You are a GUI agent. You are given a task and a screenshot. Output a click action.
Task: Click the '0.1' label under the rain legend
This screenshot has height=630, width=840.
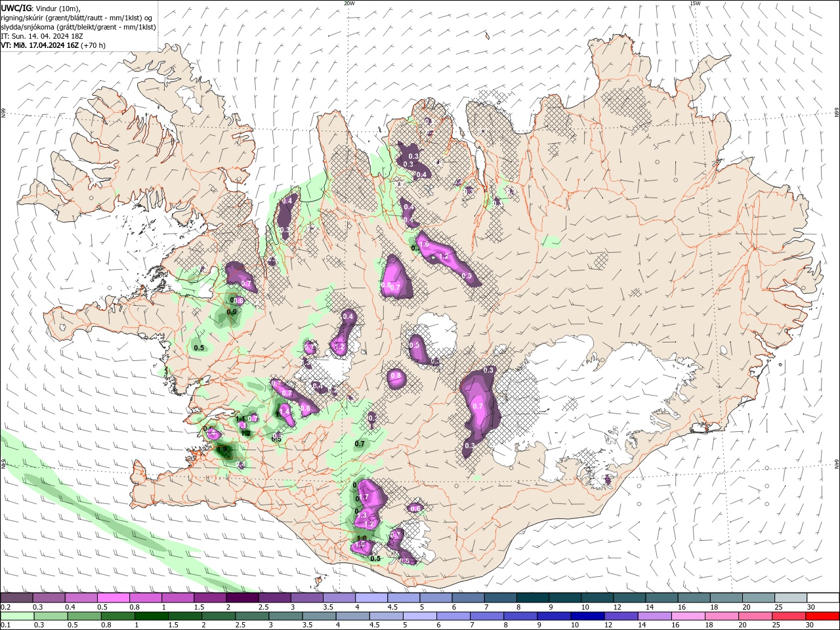(6, 625)
